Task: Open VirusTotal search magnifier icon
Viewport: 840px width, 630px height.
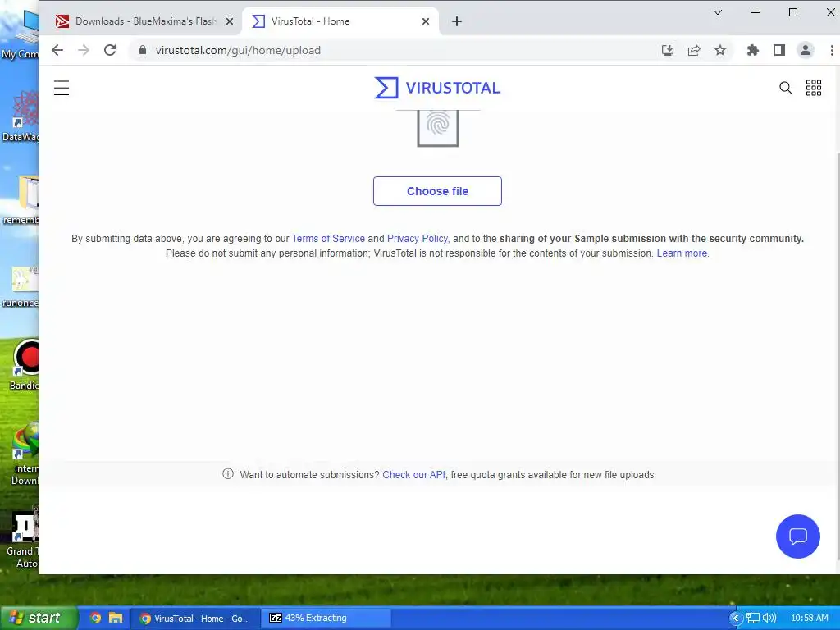Action: [785, 88]
